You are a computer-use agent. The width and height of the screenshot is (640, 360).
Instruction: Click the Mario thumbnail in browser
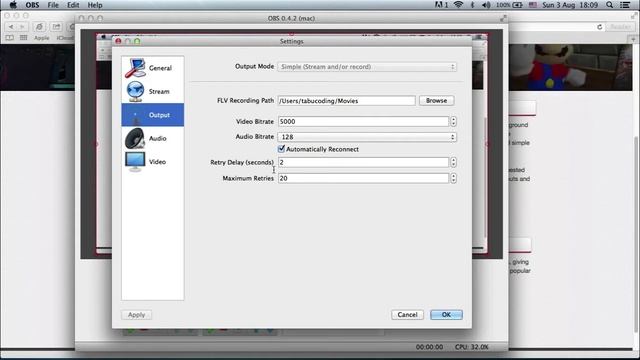[x=570, y=67]
